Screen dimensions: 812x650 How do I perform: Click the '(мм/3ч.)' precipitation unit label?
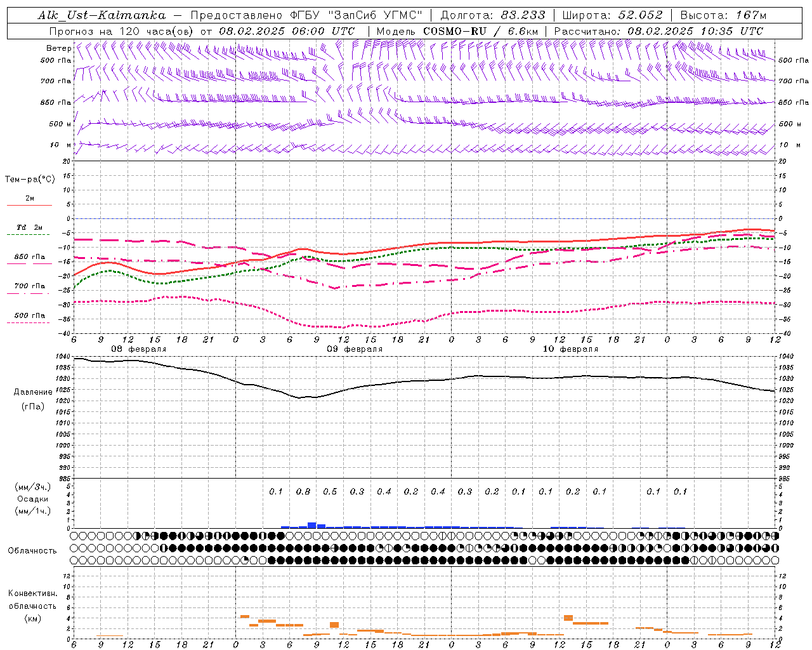[x=33, y=487]
